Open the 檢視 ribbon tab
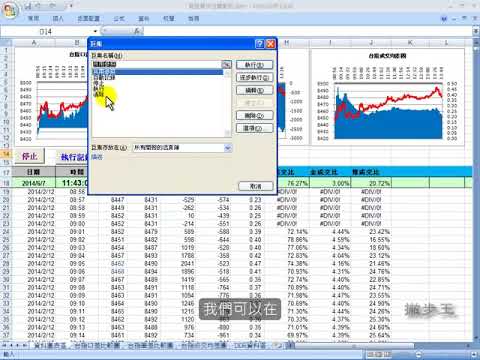 tap(193, 19)
